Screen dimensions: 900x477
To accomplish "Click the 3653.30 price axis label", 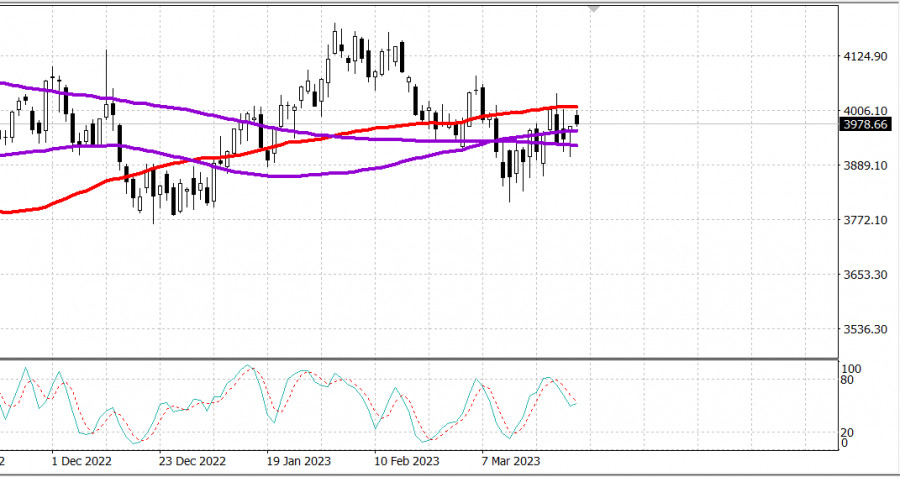I will click(x=866, y=275).
